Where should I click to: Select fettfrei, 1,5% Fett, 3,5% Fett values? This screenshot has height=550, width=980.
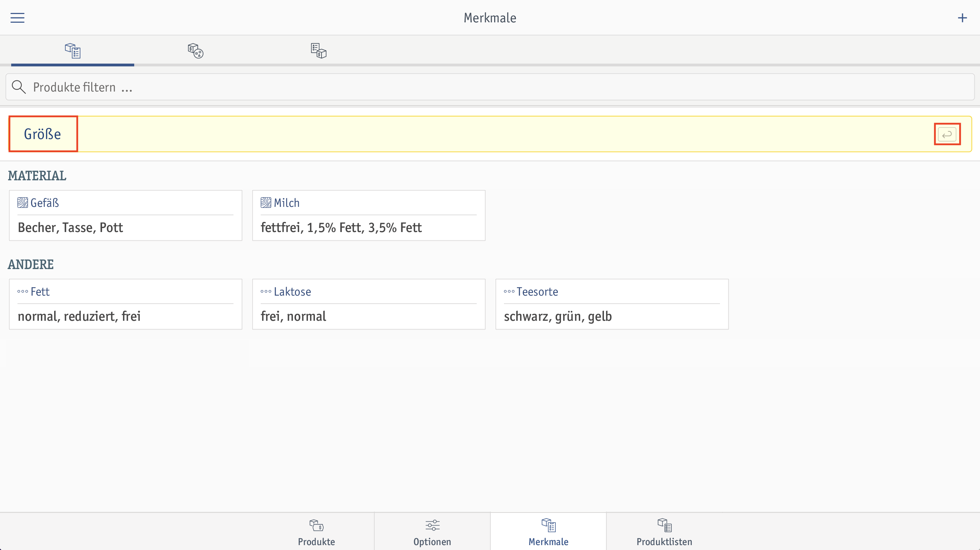point(341,227)
